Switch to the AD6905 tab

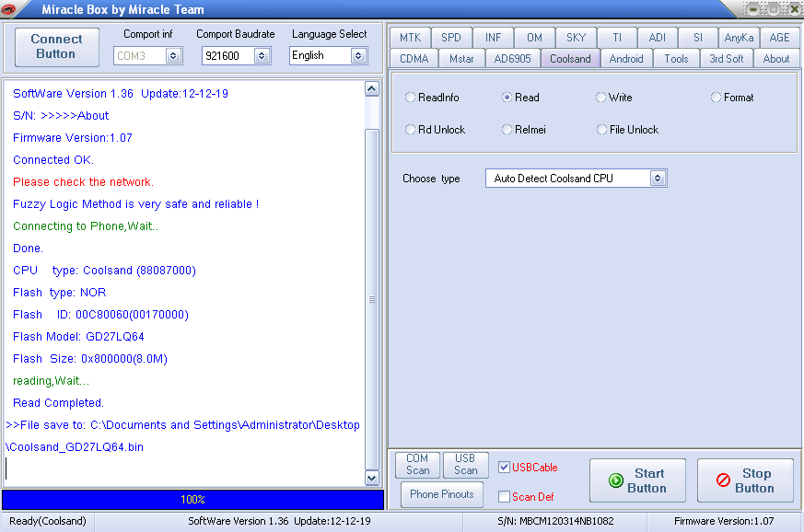click(513, 58)
